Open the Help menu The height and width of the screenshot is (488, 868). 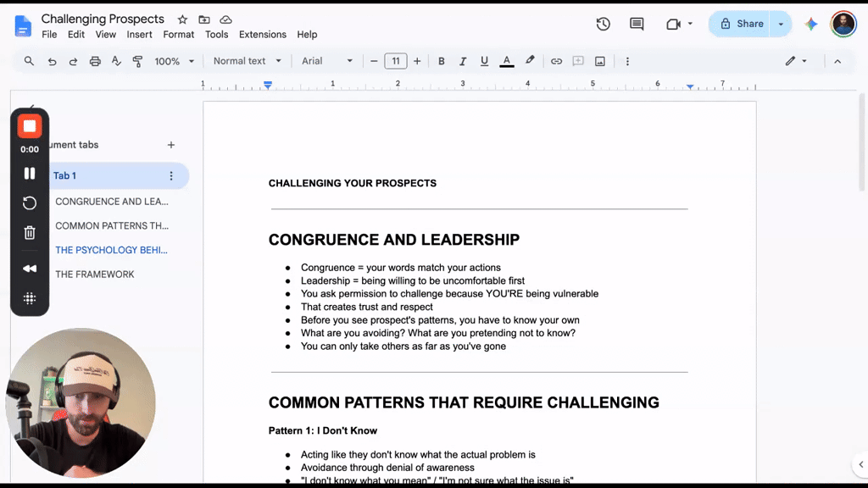[307, 34]
